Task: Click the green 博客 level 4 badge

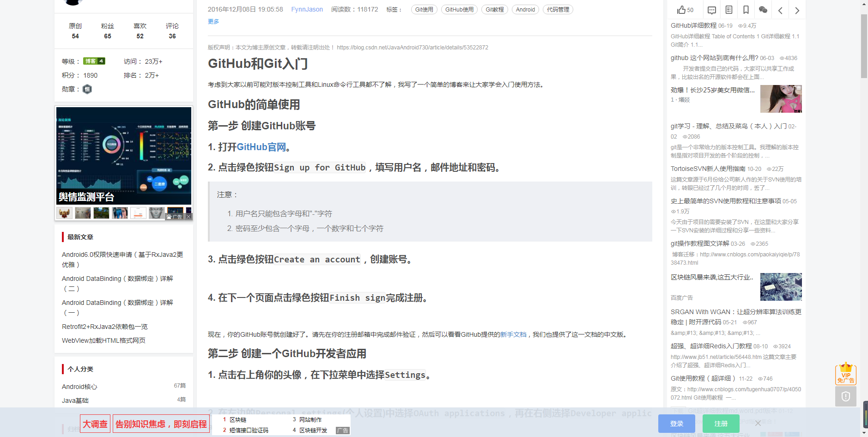Action: click(94, 61)
